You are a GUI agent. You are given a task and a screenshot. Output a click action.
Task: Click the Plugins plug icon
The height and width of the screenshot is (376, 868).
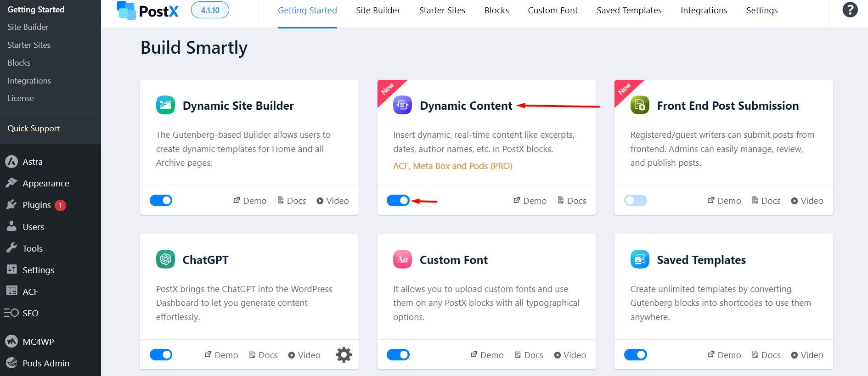coord(11,205)
